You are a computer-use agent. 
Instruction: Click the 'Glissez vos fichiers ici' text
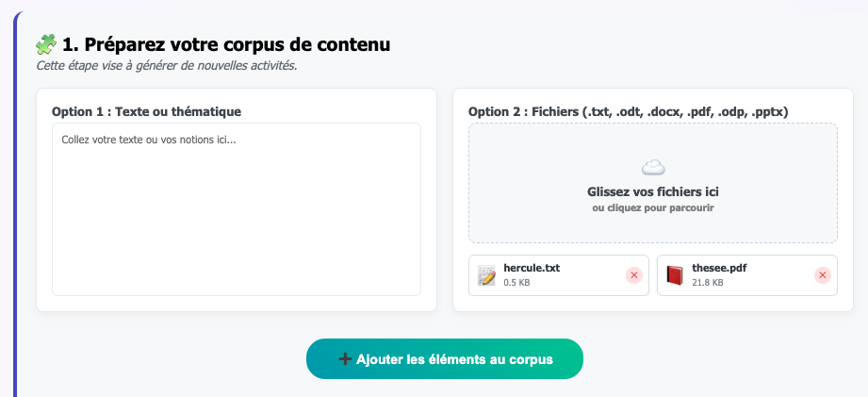click(652, 191)
